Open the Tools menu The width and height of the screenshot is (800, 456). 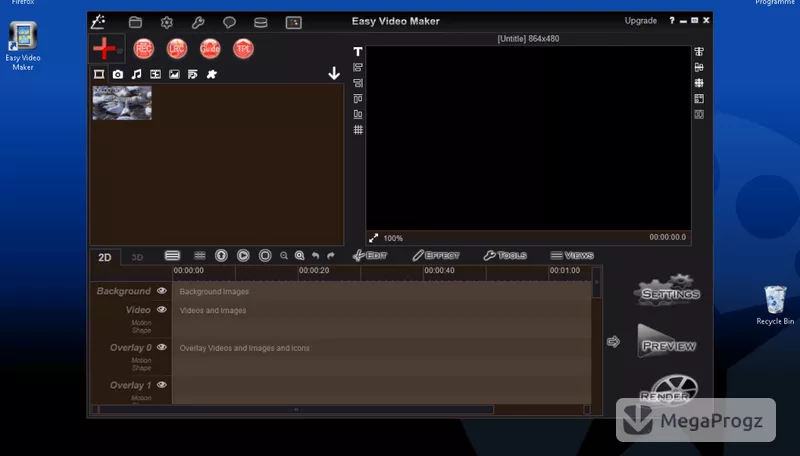click(505, 256)
